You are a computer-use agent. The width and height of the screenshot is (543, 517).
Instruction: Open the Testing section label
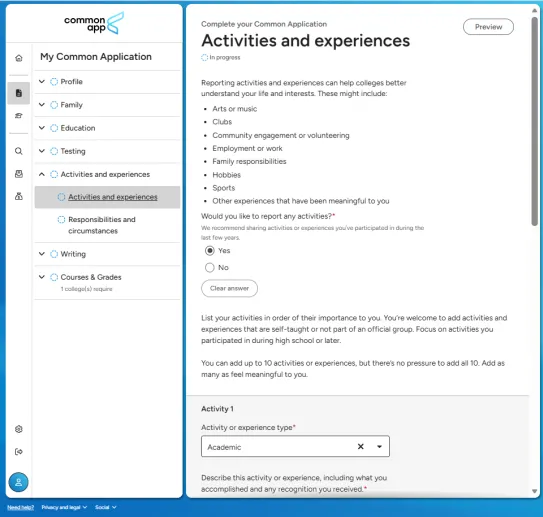73,151
